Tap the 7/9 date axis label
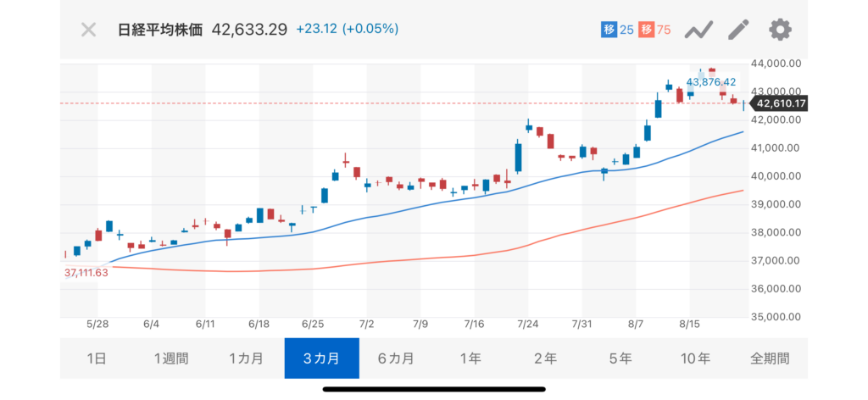The height and width of the screenshot is (400, 868). click(x=420, y=325)
